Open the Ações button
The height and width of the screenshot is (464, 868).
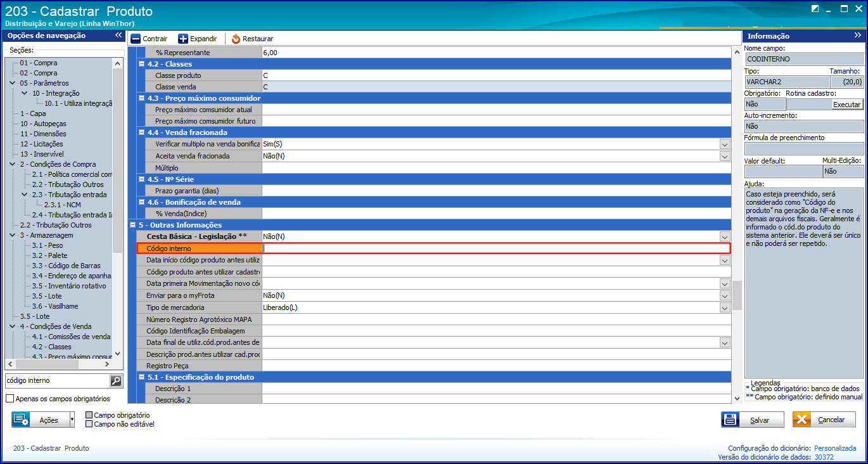click(40, 420)
